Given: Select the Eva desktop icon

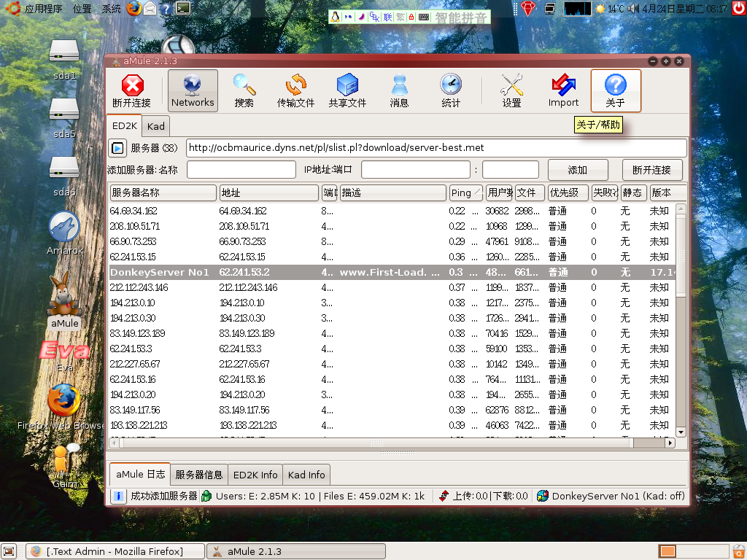Looking at the screenshot, I should [x=64, y=356].
